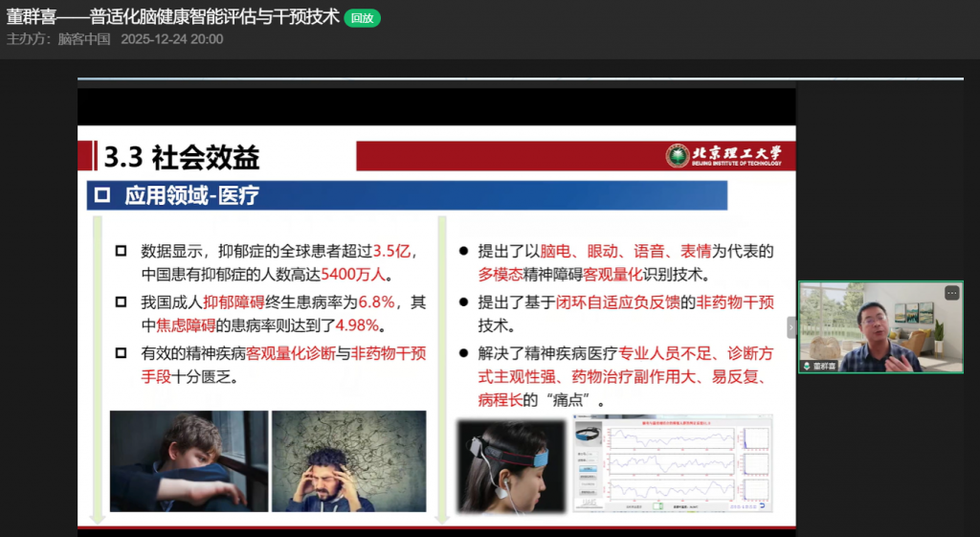The width and height of the screenshot is (980, 537).
Task: Click the square bullet before 有效的精神疾病
Action: 121,352
